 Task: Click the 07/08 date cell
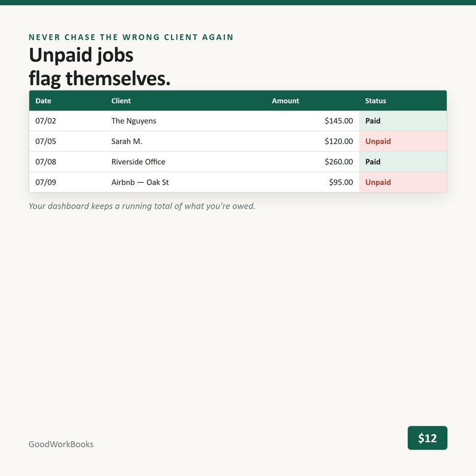[x=67, y=161]
